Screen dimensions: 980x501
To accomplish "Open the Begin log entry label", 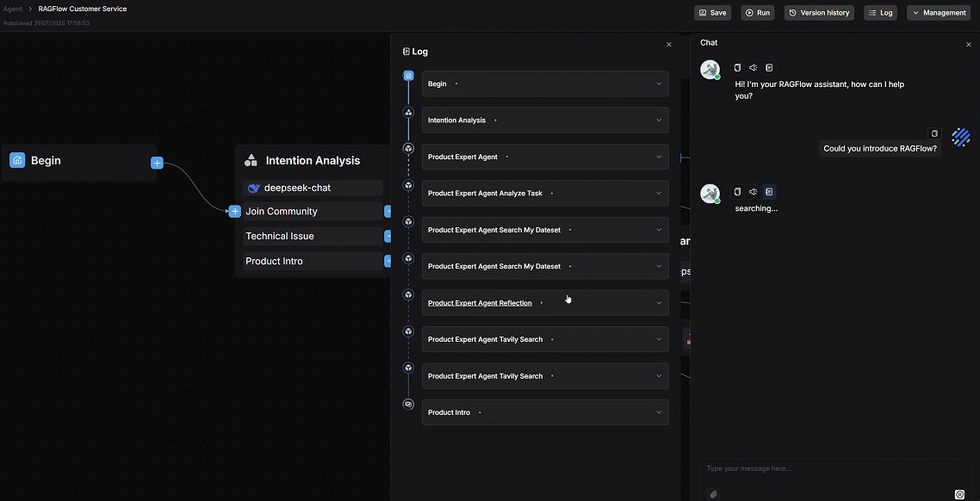I will pyautogui.click(x=437, y=83).
